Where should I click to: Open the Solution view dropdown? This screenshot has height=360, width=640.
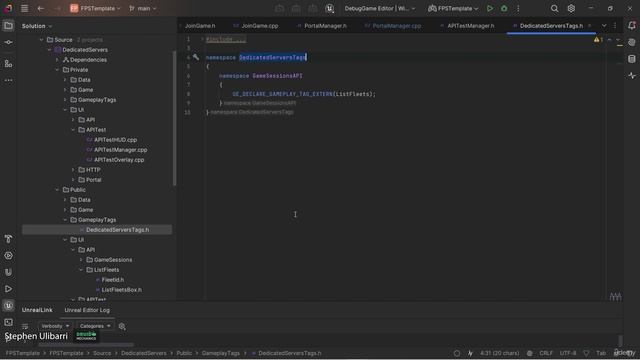click(37, 26)
